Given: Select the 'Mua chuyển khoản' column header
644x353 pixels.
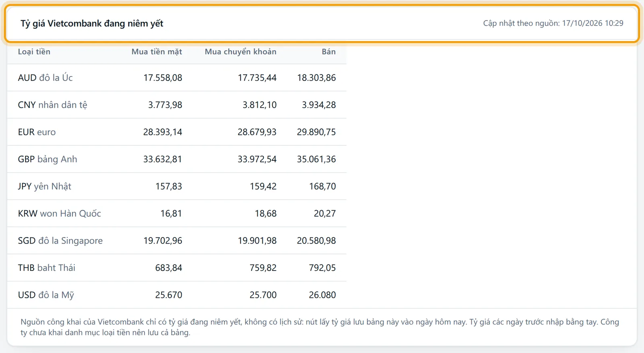Looking at the screenshot, I should pos(240,52).
